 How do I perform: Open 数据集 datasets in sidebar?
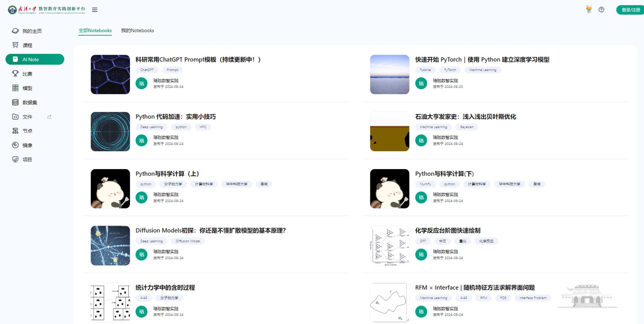(29, 102)
